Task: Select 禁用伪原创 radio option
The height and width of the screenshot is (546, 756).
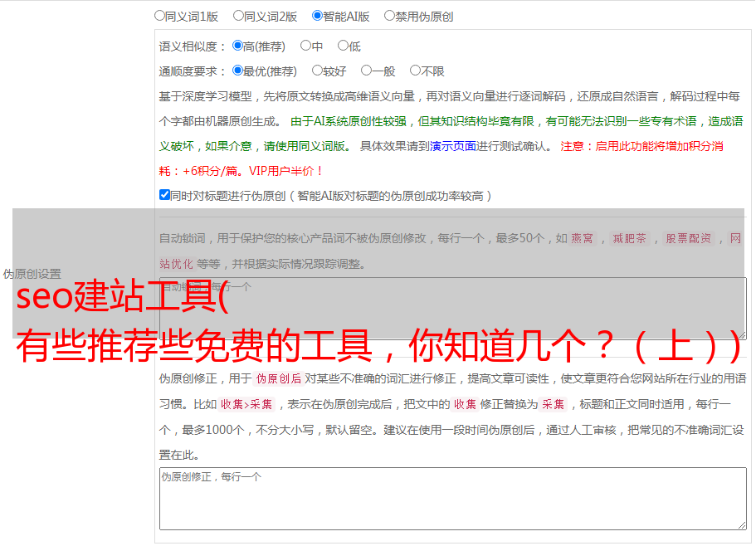Action: (x=389, y=16)
